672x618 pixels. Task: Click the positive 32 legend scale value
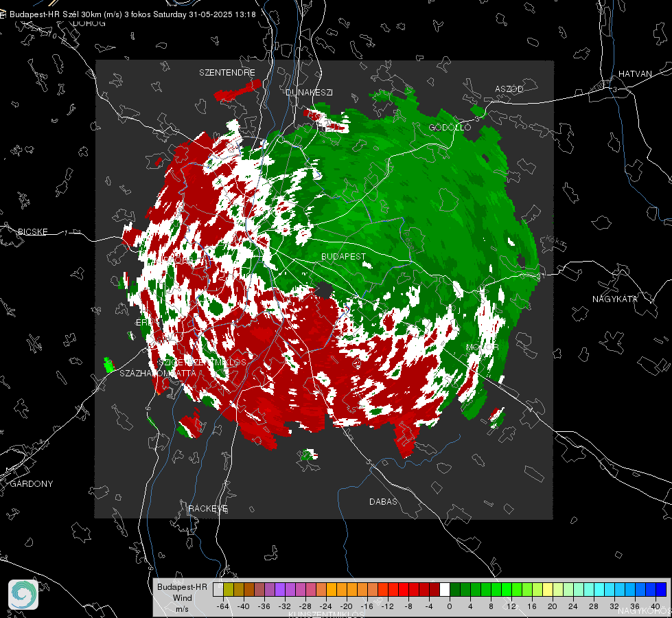pyautogui.click(x=614, y=606)
